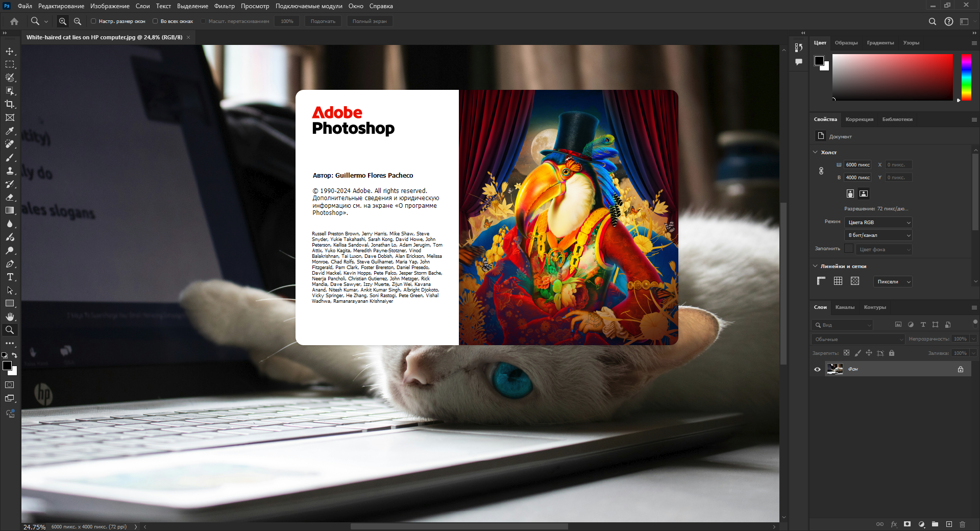Select the Rectangular Marquee tool
Image resolution: width=980 pixels, height=531 pixels.
10,65
